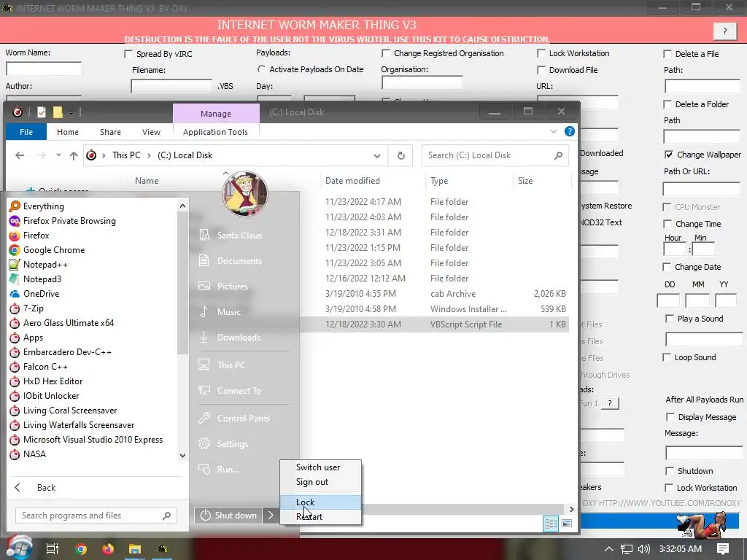Viewport: 747px width, 560px height.
Task: Open the notification center icon
Action: (x=723, y=549)
